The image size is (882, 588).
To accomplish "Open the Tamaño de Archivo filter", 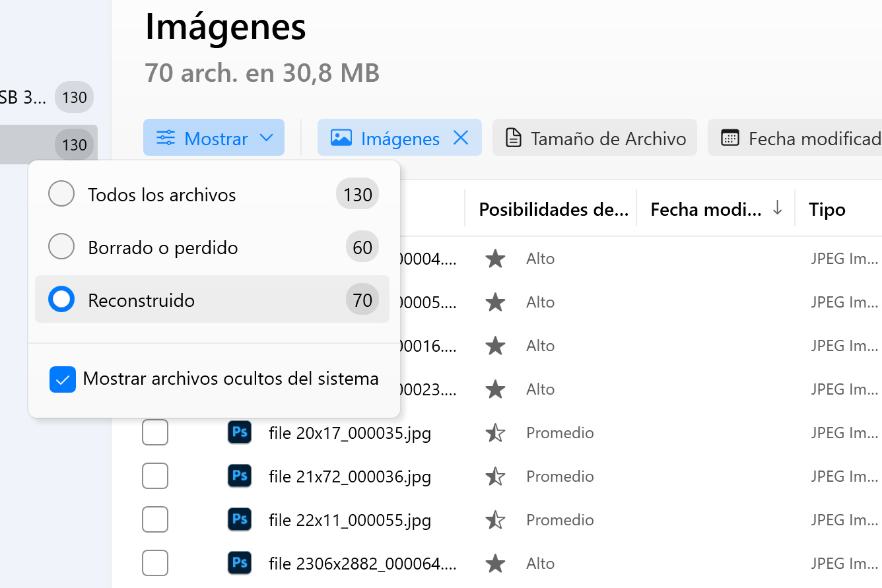I will (x=595, y=138).
